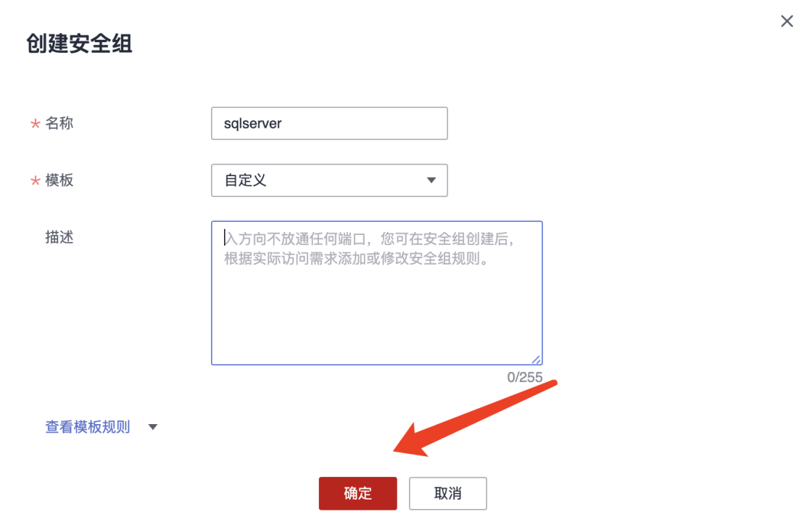The height and width of the screenshot is (522, 812).
Task: Close the 创建安全组 dialog with X icon
Action: (787, 21)
